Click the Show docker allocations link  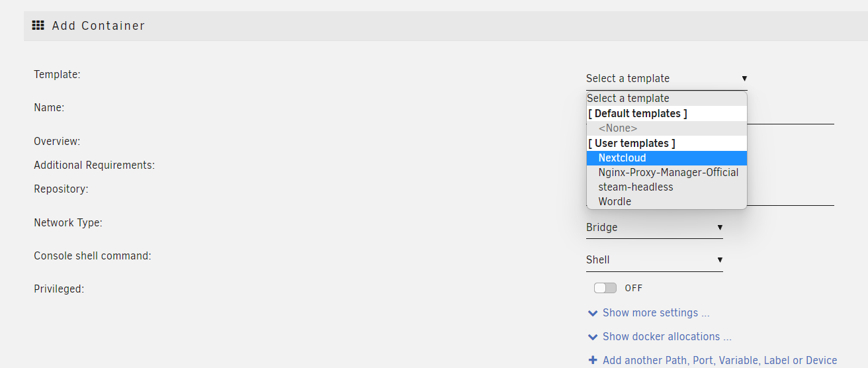667,337
